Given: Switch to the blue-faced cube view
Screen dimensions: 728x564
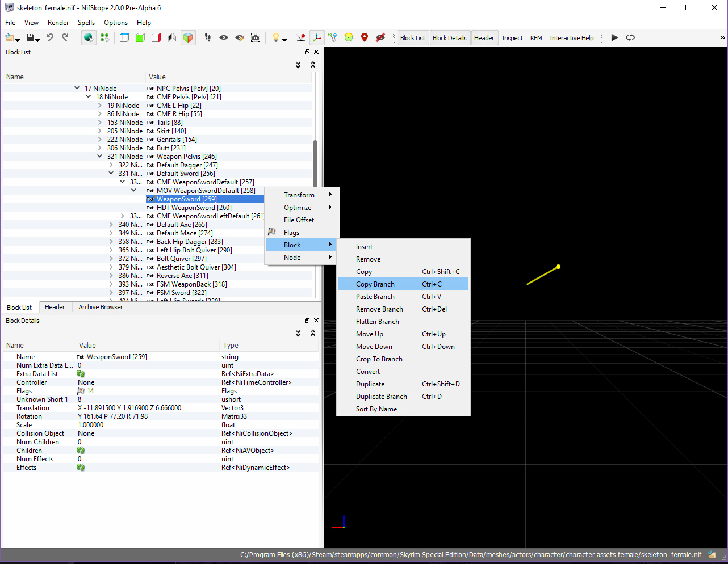Looking at the screenshot, I should click(124, 38).
